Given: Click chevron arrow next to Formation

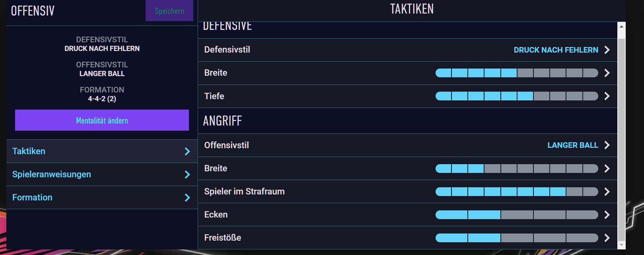Looking at the screenshot, I should (187, 198).
